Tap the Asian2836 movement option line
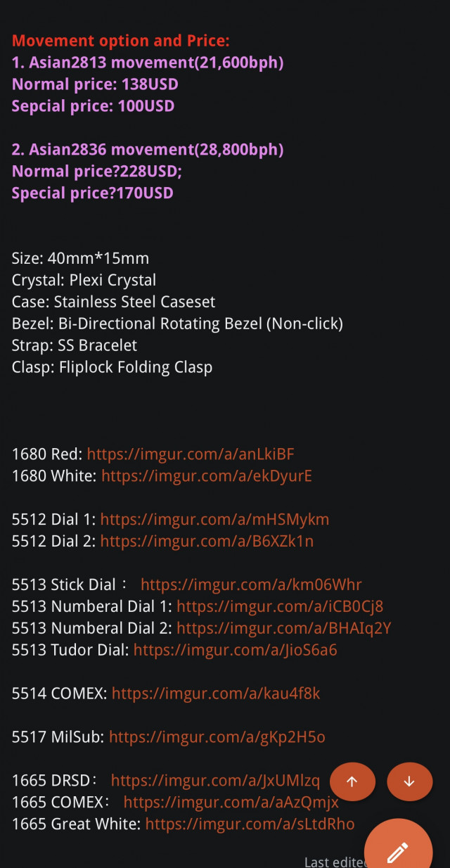The image size is (450, 868). click(x=148, y=149)
